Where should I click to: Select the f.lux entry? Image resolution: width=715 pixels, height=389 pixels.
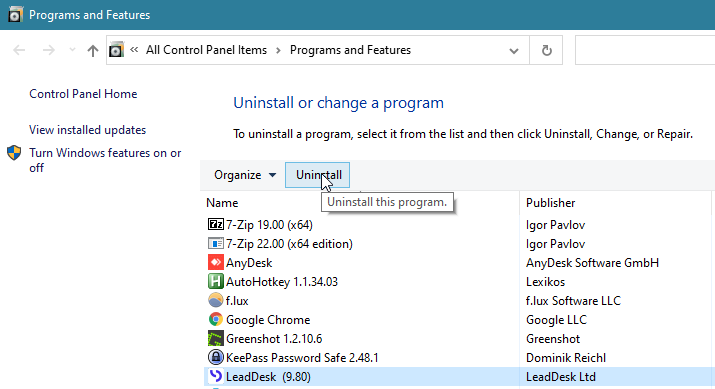(237, 301)
